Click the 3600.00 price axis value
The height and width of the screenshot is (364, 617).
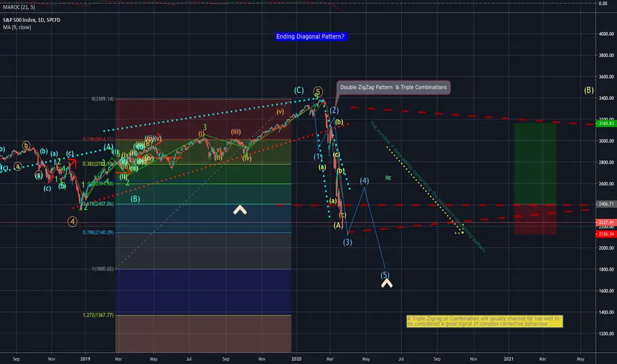click(606, 77)
